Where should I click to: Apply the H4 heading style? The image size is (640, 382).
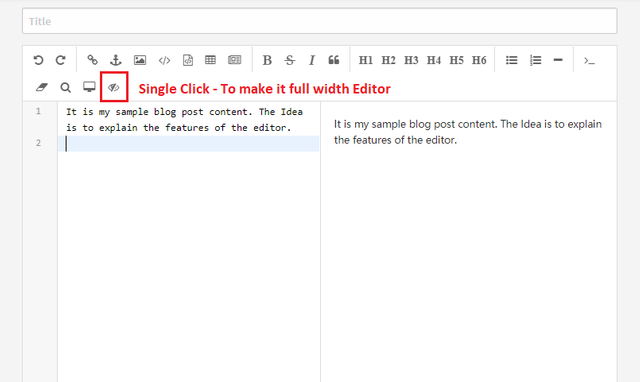click(434, 60)
